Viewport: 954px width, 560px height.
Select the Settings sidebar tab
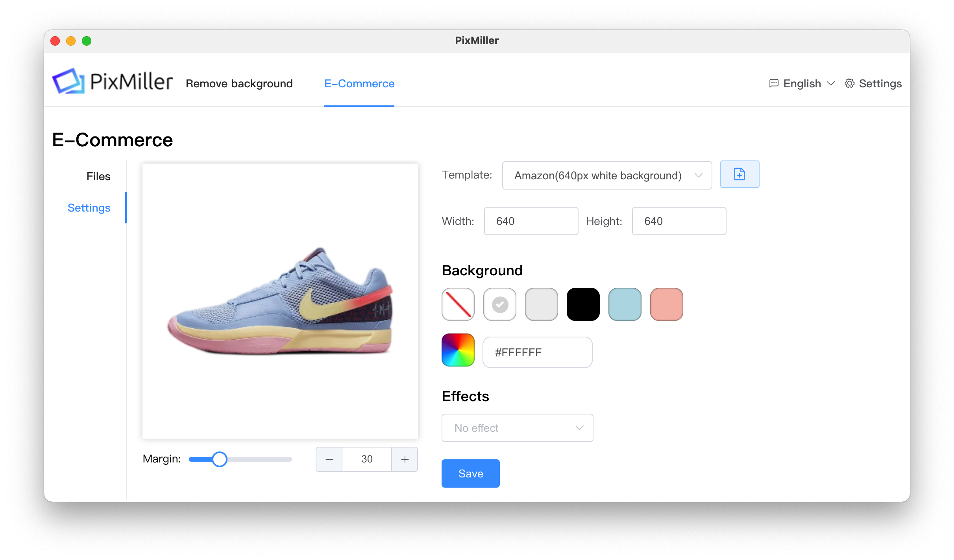point(89,208)
